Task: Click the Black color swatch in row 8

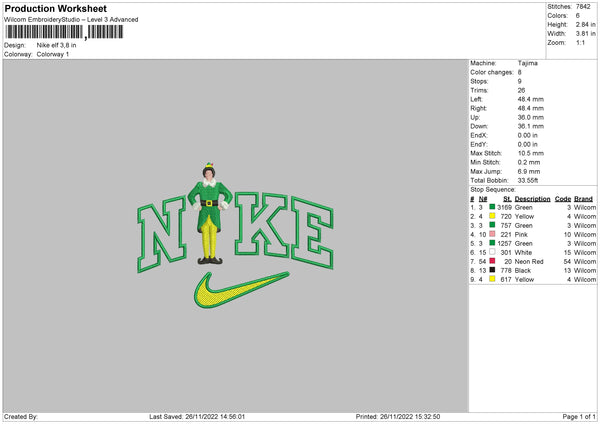Action: [x=492, y=270]
